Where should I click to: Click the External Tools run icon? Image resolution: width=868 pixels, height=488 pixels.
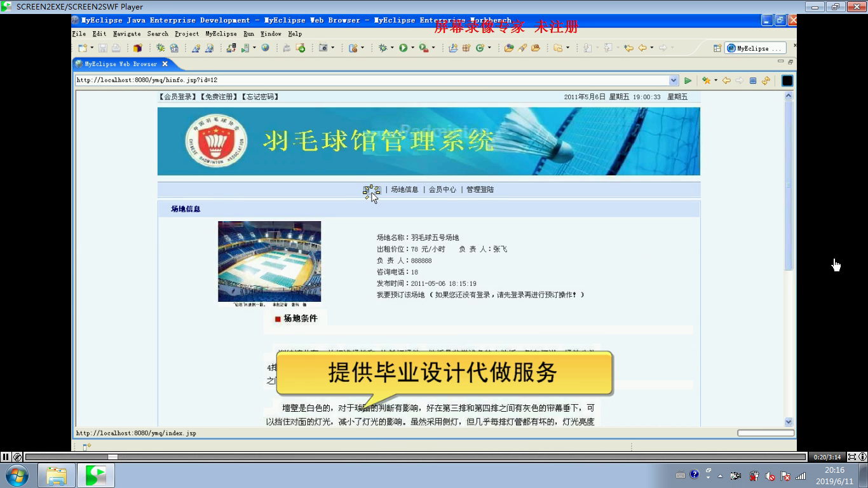423,48
